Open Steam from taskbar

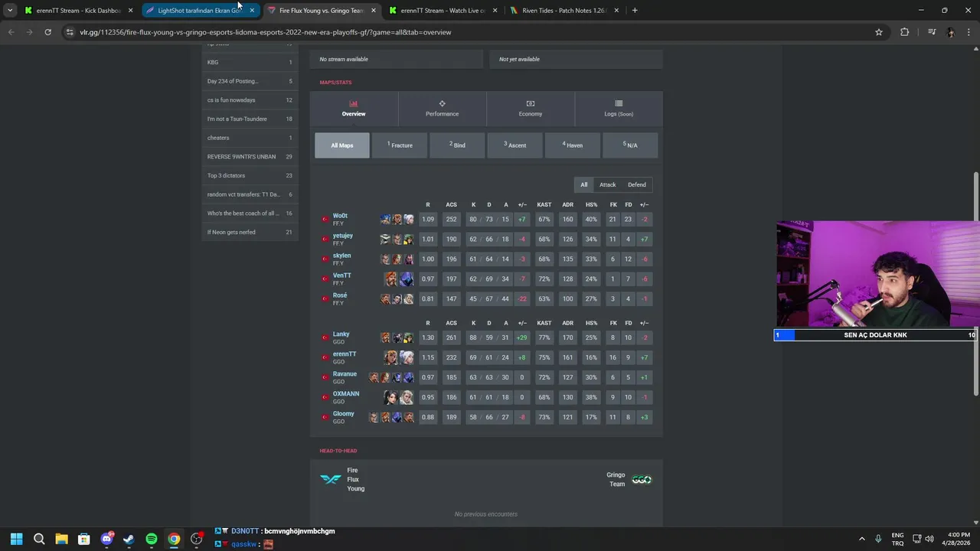[x=129, y=539]
